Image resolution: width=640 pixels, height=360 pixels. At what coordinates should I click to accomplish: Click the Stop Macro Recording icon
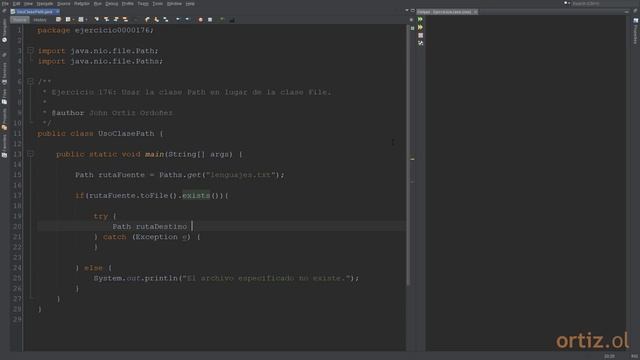(210, 20)
